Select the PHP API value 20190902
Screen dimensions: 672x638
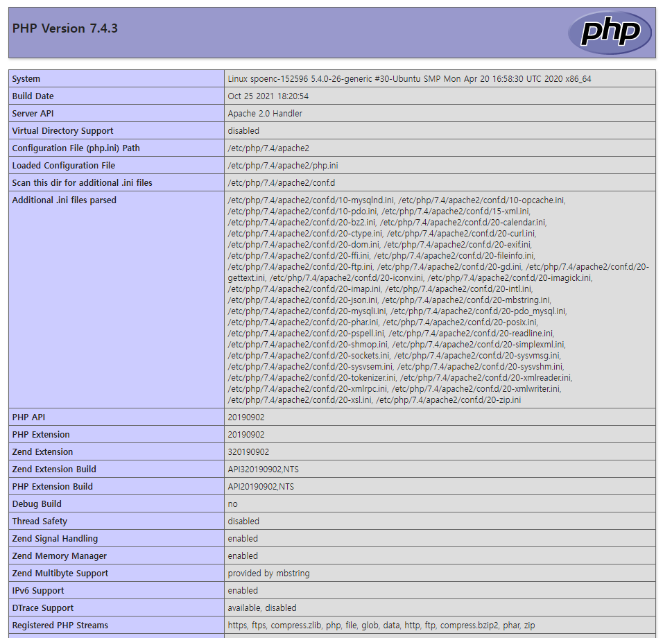[x=246, y=417]
